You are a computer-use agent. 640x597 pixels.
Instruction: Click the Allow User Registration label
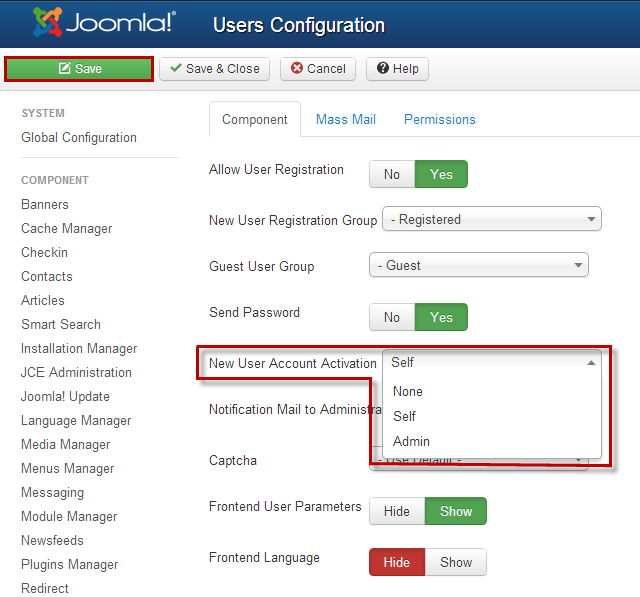(x=276, y=169)
